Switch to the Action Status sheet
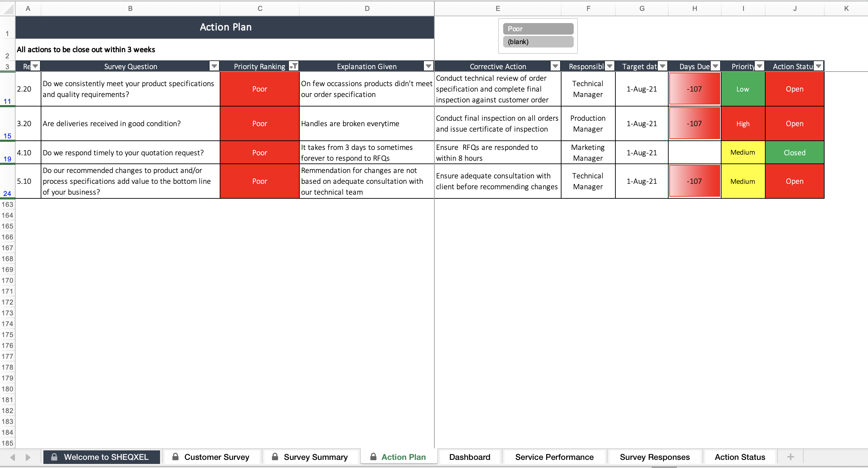 coord(740,457)
